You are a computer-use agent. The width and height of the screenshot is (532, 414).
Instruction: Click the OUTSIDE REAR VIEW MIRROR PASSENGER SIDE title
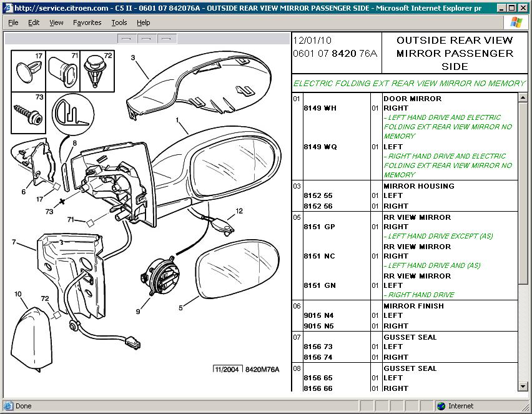pos(455,53)
